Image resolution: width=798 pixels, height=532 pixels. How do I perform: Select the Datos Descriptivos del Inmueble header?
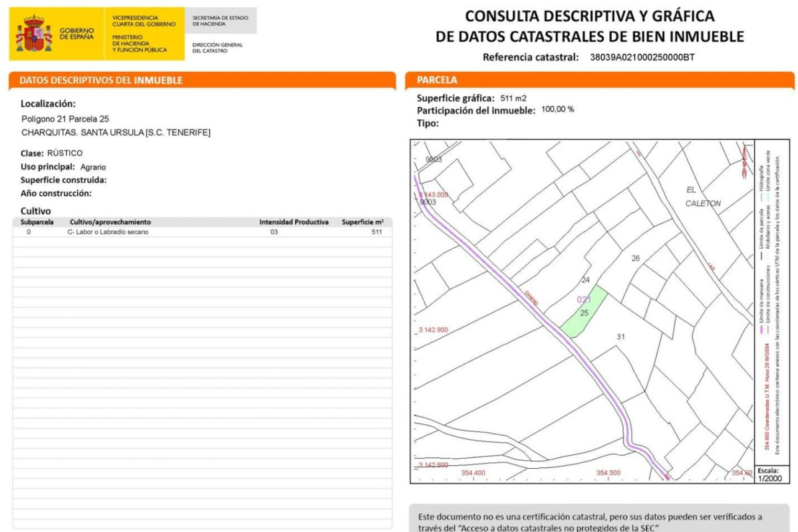point(101,80)
